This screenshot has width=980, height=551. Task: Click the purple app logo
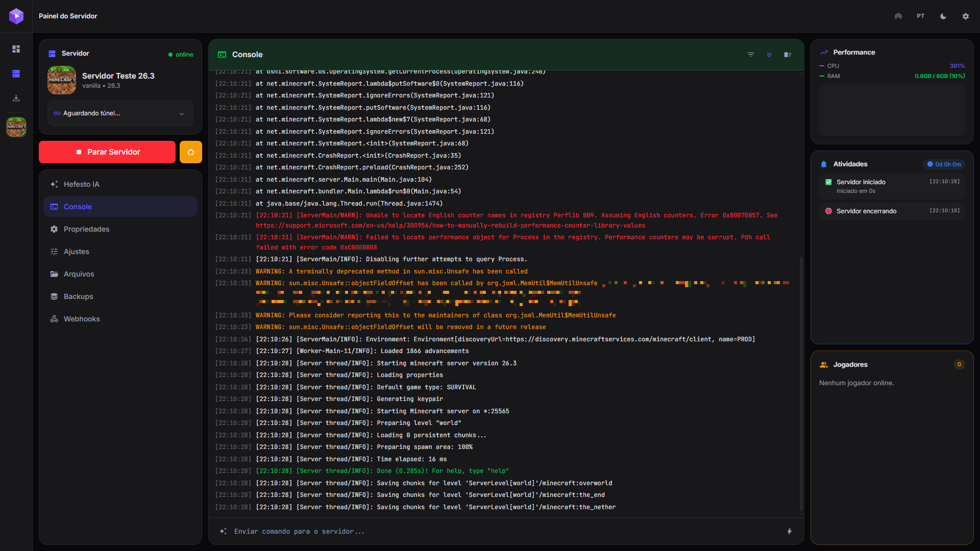[x=16, y=16]
